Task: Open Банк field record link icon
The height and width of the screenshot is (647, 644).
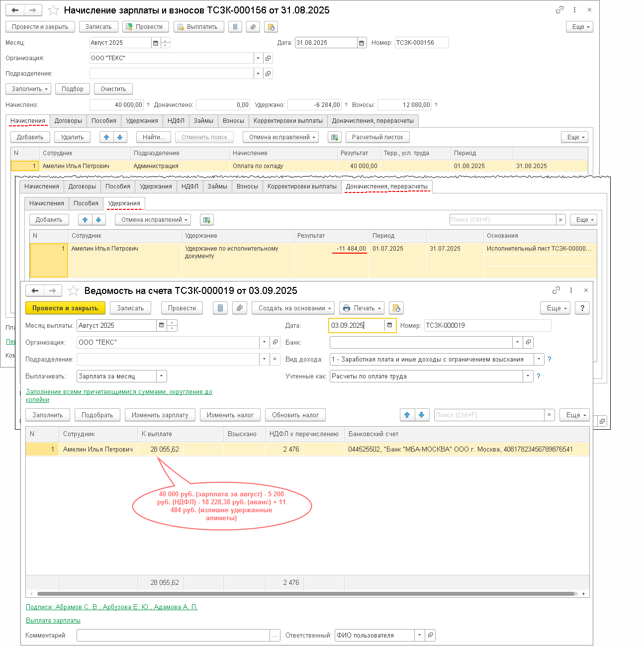Action: 528,342
